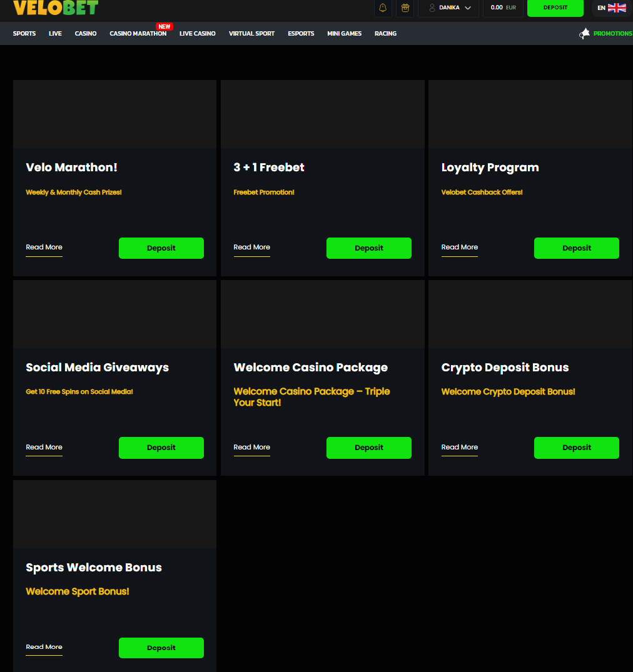Select Esports in the navigation bar
The image size is (633, 672).
pyautogui.click(x=301, y=34)
